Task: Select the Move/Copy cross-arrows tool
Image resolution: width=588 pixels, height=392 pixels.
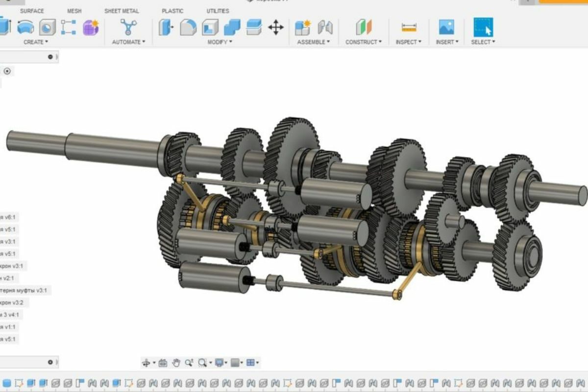Action: (276, 27)
